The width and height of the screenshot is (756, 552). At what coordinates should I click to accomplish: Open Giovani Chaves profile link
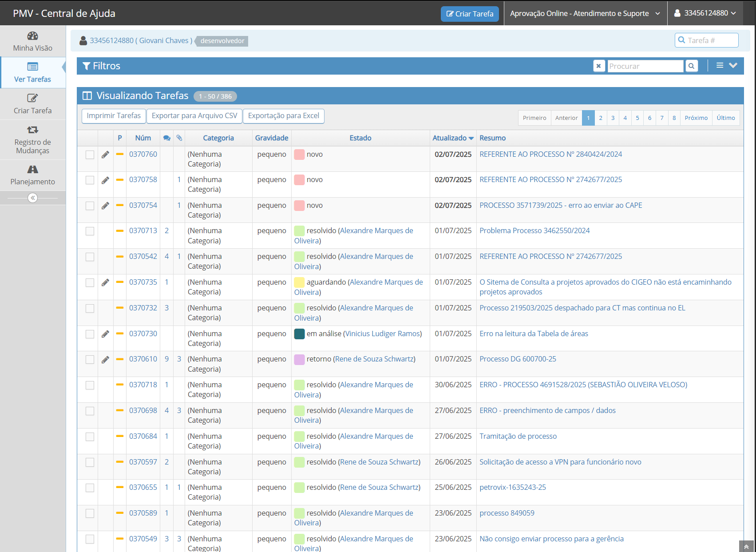(x=141, y=41)
